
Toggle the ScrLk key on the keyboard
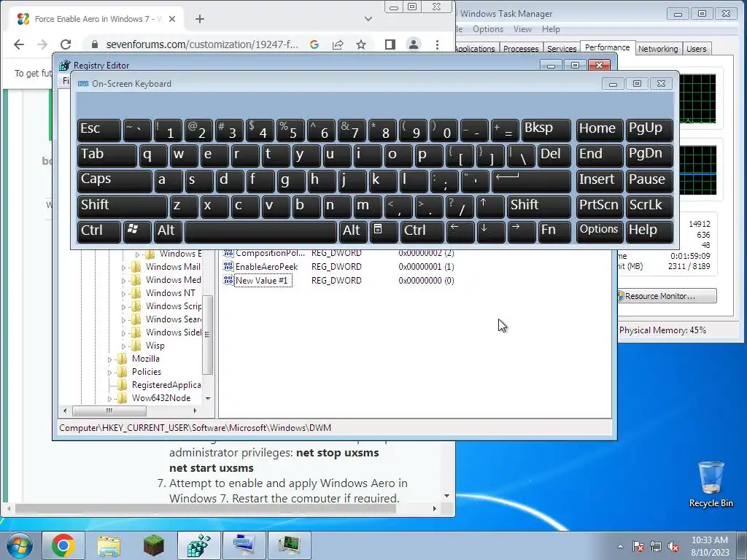(649, 206)
